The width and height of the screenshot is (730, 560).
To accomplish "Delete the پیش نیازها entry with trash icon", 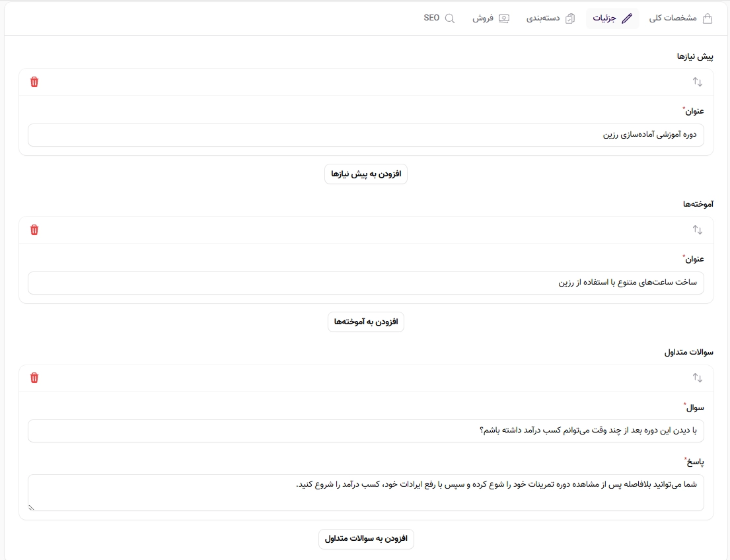I will tap(34, 83).
